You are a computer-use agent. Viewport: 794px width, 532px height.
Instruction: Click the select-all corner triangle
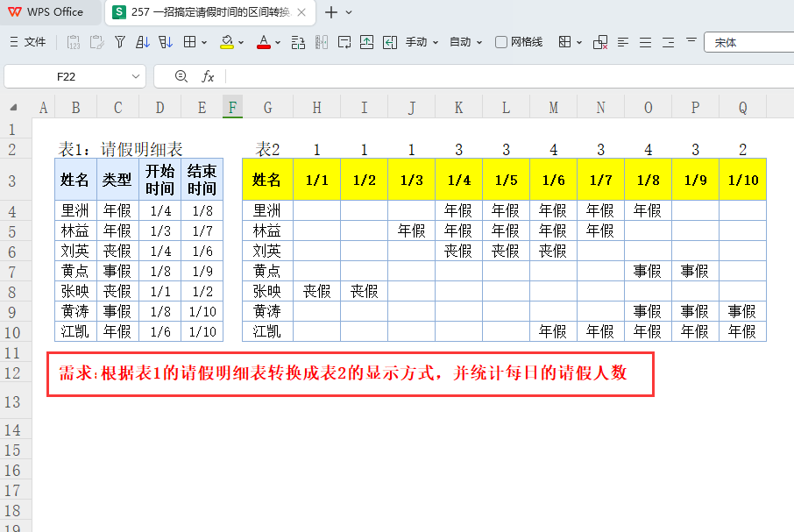pyautogui.click(x=14, y=107)
